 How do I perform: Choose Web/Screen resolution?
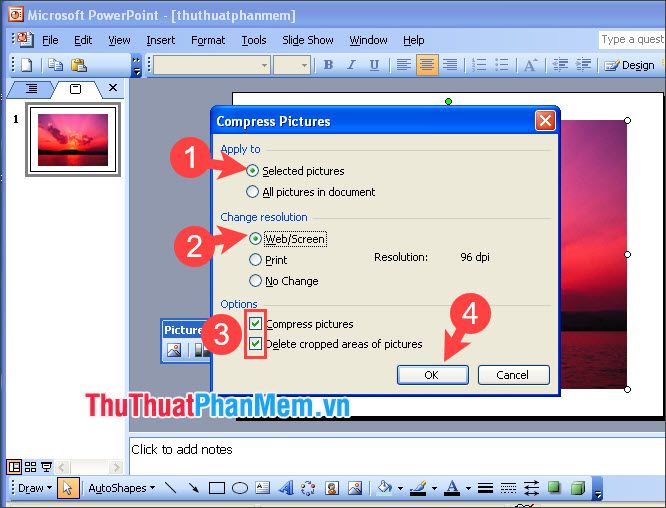click(255, 239)
